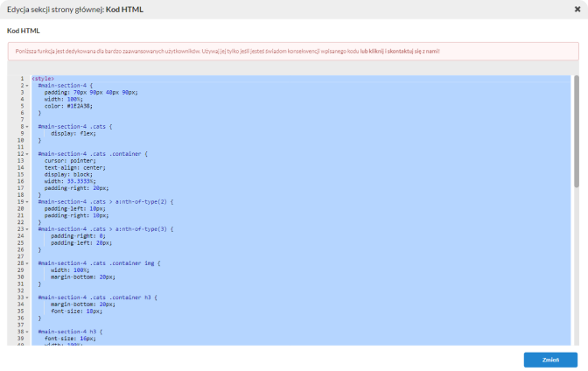Click the a:nth-of-type(3) selector line

click(x=106, y=229)
